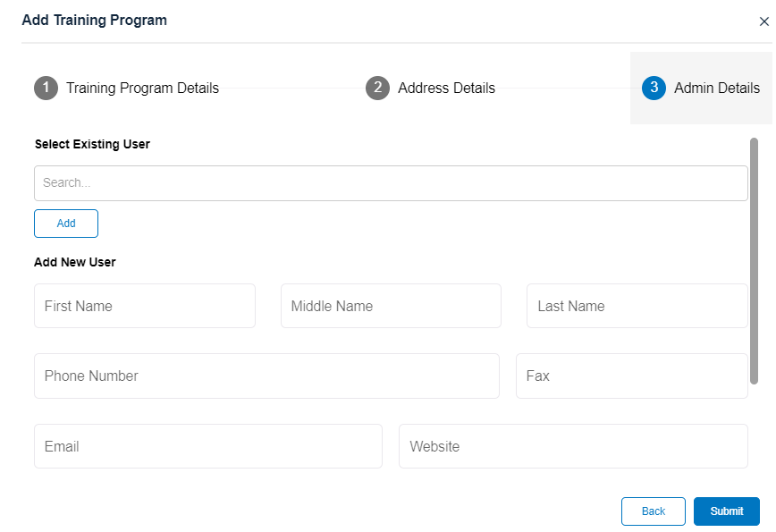Select the Admin Details step
The width and height of the screenshot is (776, 532).
(716, 88)
